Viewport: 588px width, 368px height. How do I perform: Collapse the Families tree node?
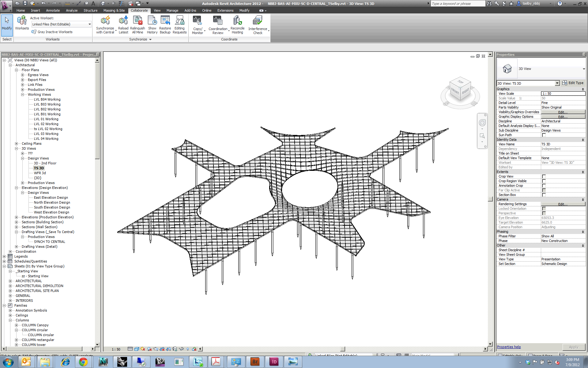(x=4, y=305)
